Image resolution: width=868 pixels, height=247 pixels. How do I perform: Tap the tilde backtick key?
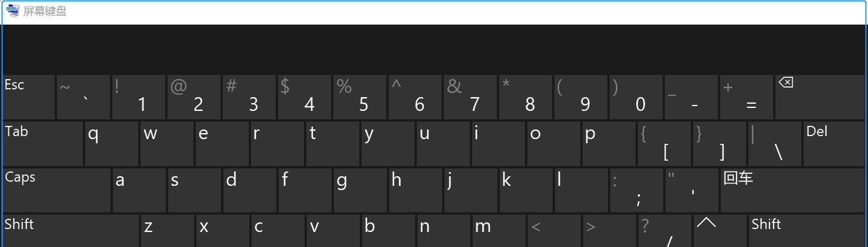[x=83, y=97]
